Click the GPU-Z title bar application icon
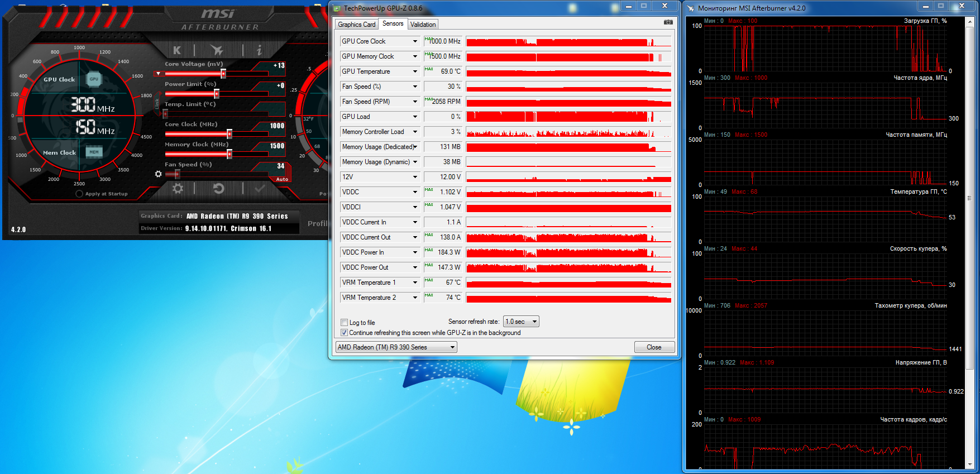This screenshot has width=980, height=474. 337,8
